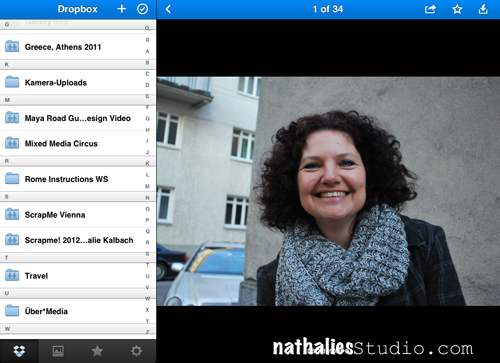This screenshot has width=500, height=363.
Task: Open the share arrow icon
Action: (430, 9)
